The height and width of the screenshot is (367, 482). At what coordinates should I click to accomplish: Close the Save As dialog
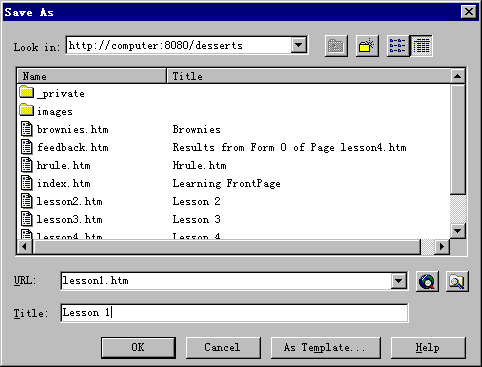(469, 12)
